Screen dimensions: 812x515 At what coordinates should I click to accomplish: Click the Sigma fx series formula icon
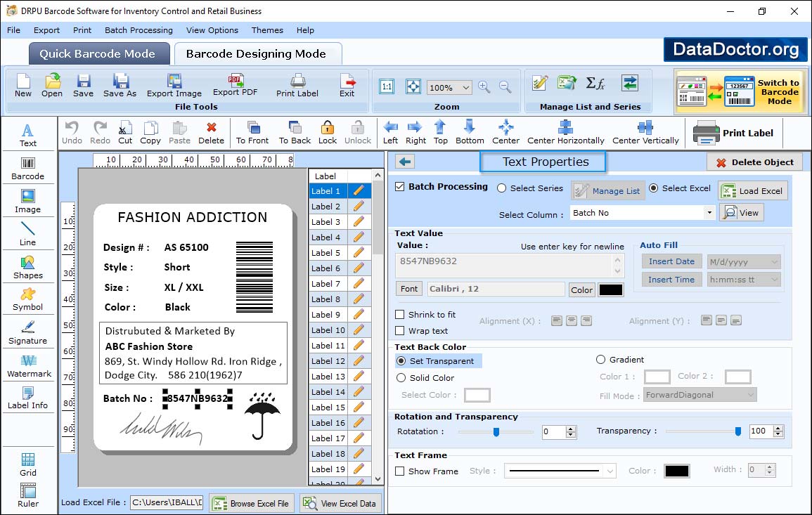coord(595,84)
